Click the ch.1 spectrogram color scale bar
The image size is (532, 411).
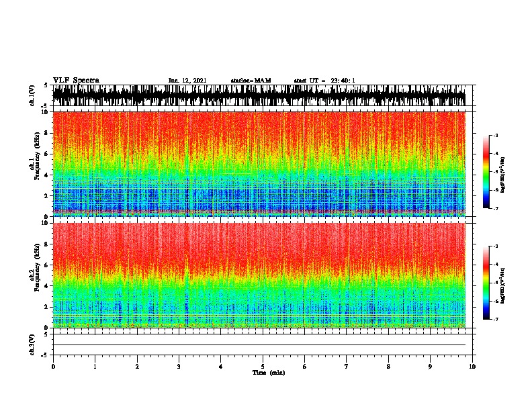486,172
